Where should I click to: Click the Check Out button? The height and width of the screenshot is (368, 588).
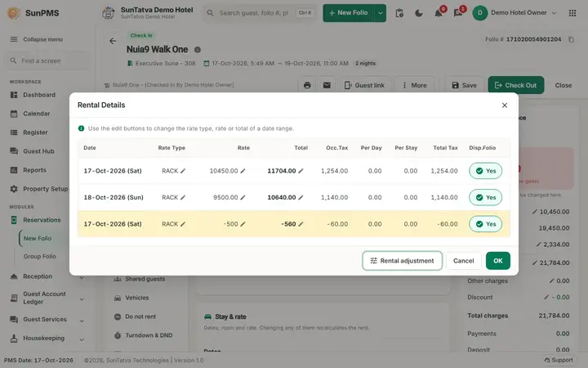515,85
